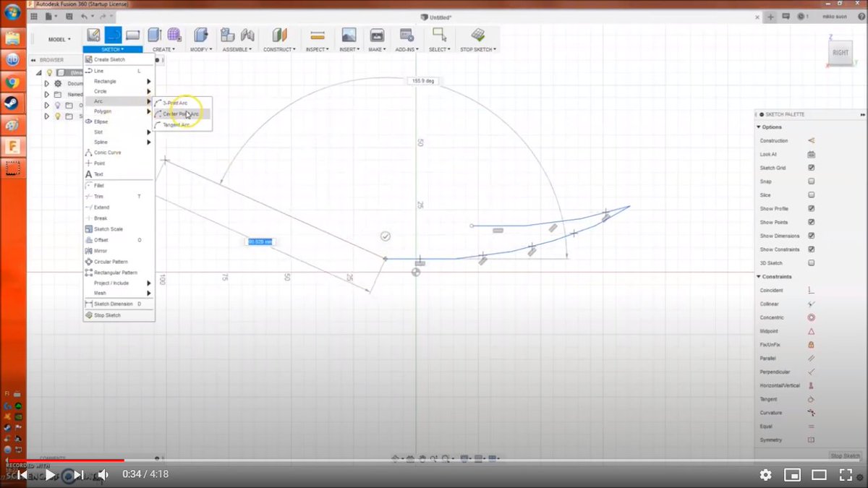This screenshot has height=488, width=868.
Task: Click the purple Create Form icon
Action: point(174,35)
